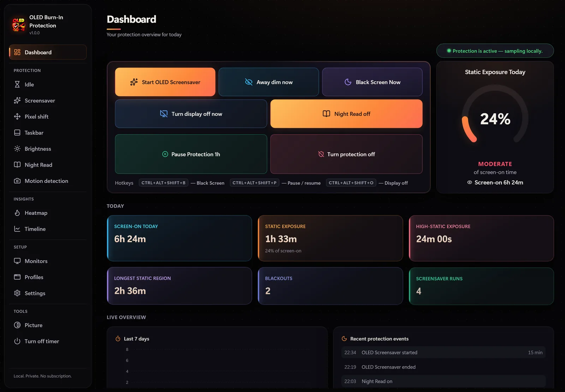Image resolution: width=565 pixels, height=392 pixels.
Task: Switch to the Motion detection section
Action: coord(48,181)
